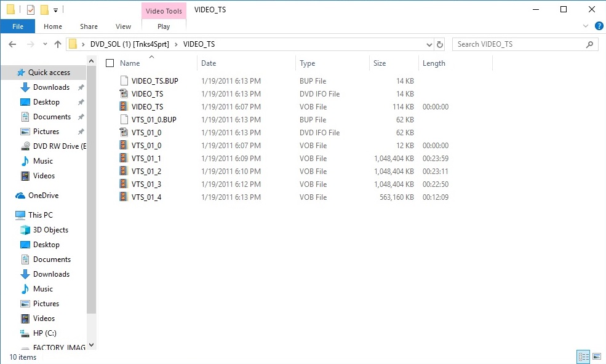Screen dimensions: 606x364
Task: Open the address bar history dropdown
Action: 429,45
